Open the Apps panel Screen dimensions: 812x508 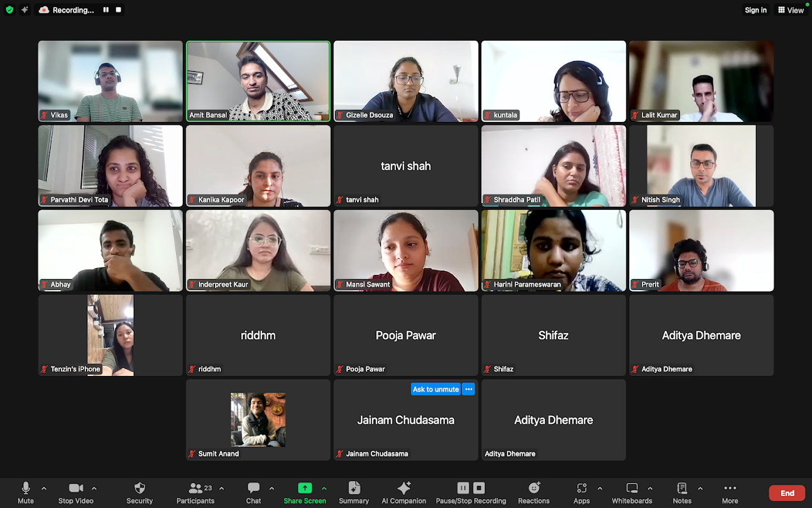pos(582,493)
